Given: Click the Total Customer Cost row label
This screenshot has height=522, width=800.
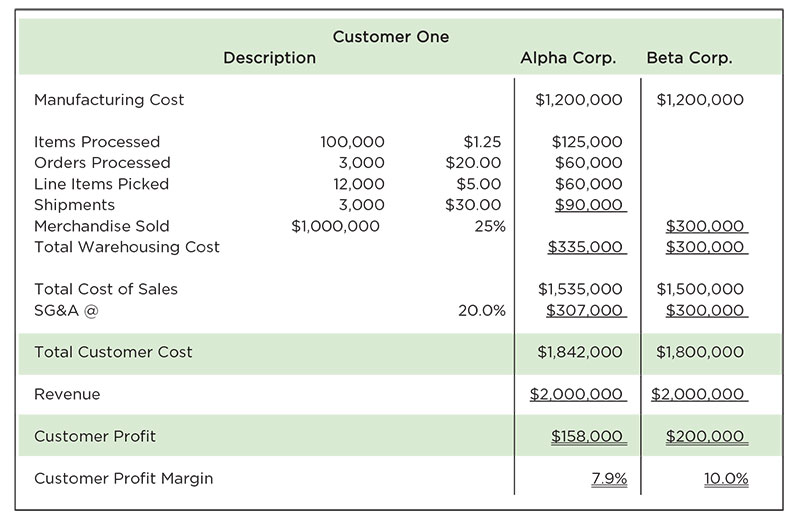Looking at the screenshot, I should [x=113, y=352].
